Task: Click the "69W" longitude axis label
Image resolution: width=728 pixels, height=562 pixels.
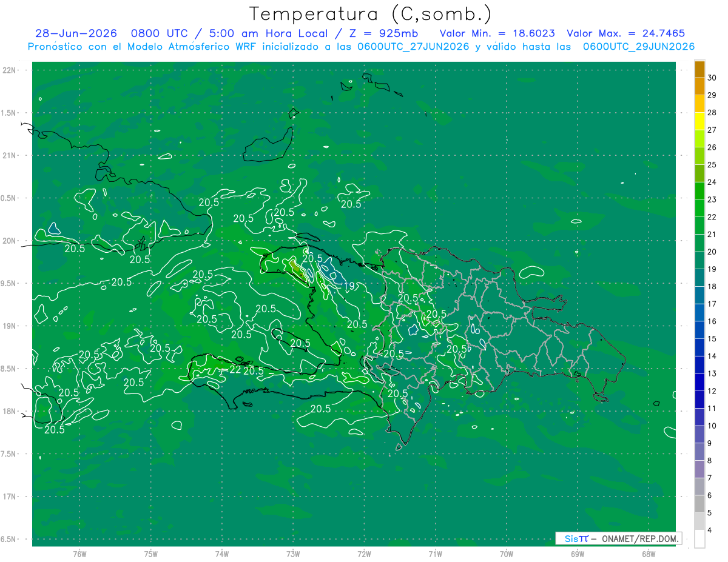Action: tap(578, 554)
